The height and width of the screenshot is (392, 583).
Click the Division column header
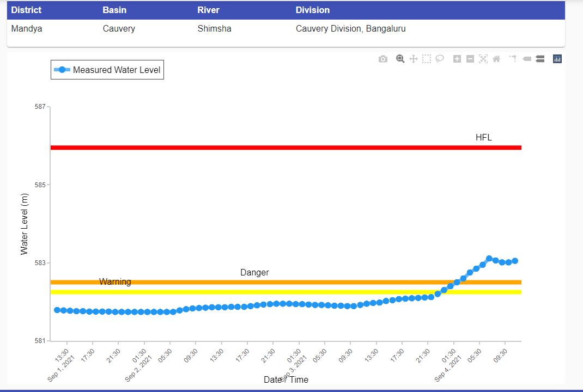(313, 10)
